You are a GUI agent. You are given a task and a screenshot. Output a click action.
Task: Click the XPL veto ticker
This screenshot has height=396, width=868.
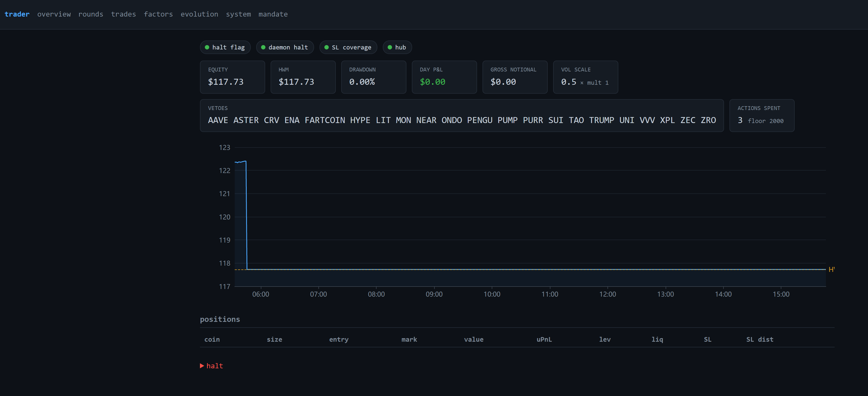pos(668,120)
